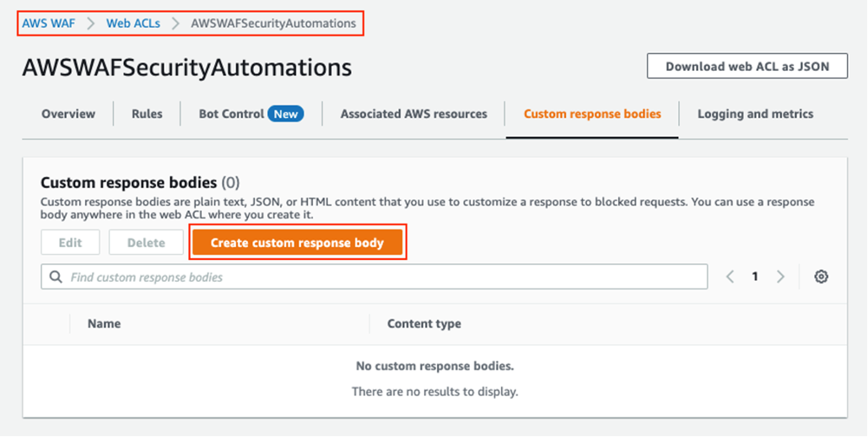Screen dimensions: 868x437
Task: Click the Delete button
Action: pyautogui.click(x=146, y=243)
